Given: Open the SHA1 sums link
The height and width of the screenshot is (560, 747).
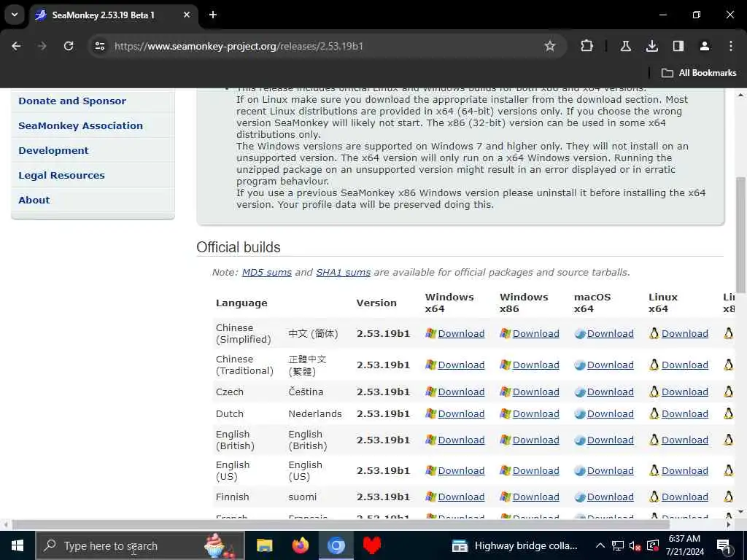Looking at the screenshot, I should pyautogui.click(x=343, y=273).
